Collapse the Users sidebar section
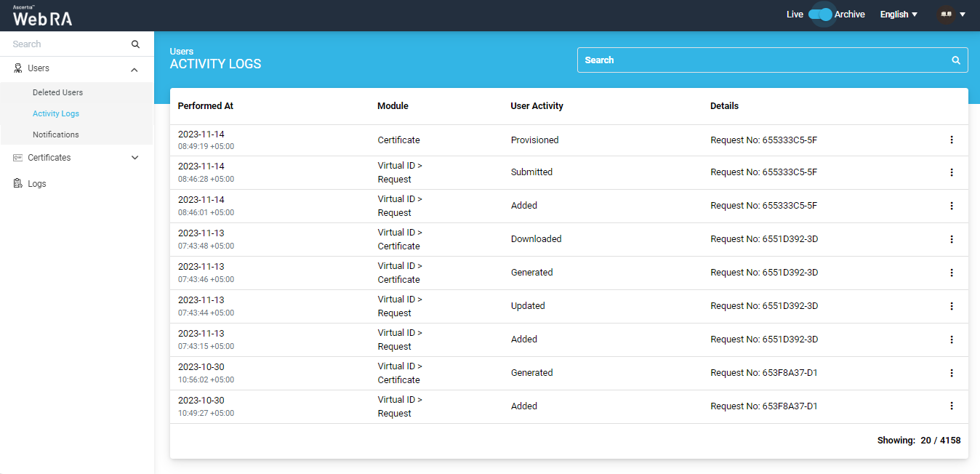This screenshot has width=980, height=474. pos(134,69)
